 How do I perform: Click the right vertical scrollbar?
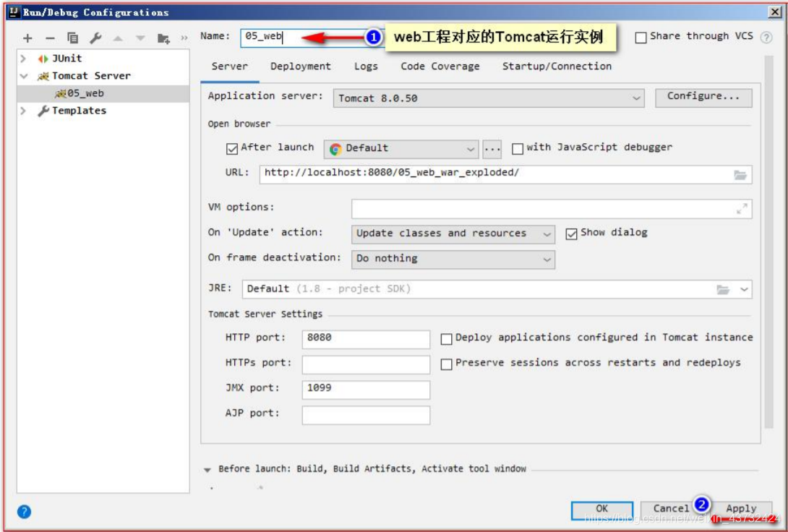pyautogui.click(x=768, y=241)
